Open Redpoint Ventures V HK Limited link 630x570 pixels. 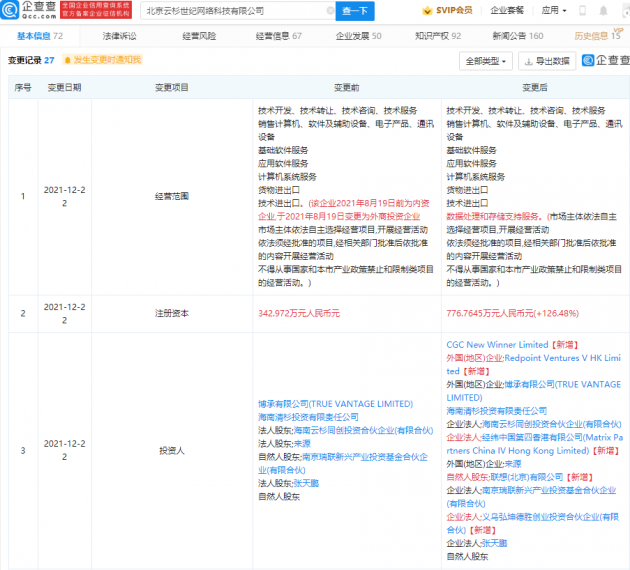[534, 365]
